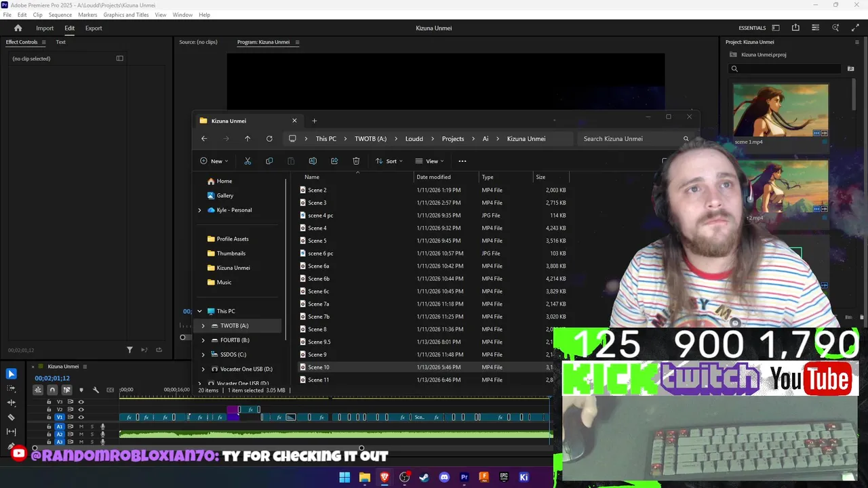Select the Razor tool
868x488 pixels.
[12, 417]
